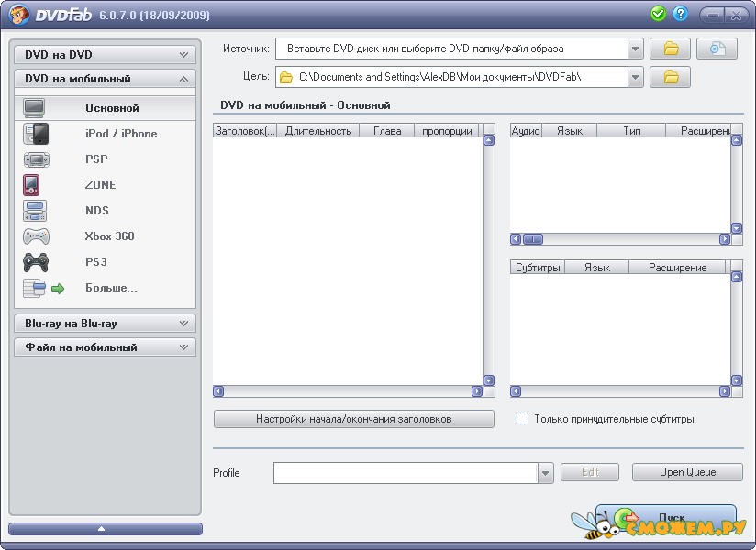The width and height of the screenshot is (756, 550).
Task: Open the Источник source dropdown arrow
Action: (x=636, y=49)
